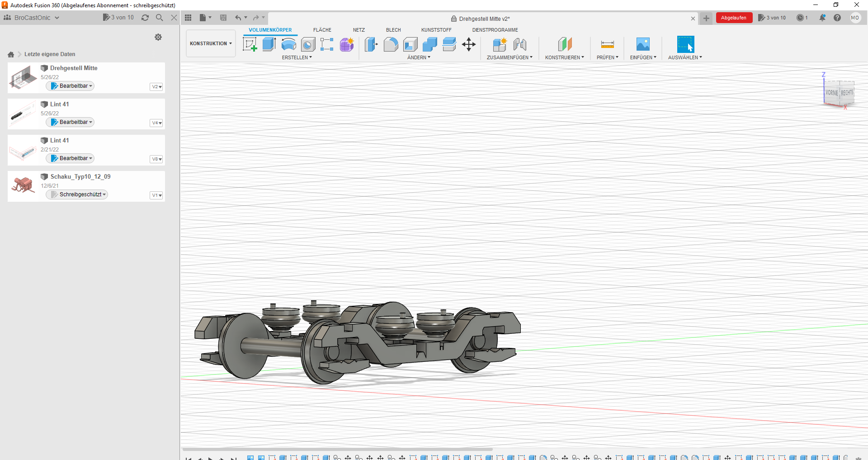Switch to the BLECH tab
This screenshot has height=460, width=868.
(x=393, y=30)
